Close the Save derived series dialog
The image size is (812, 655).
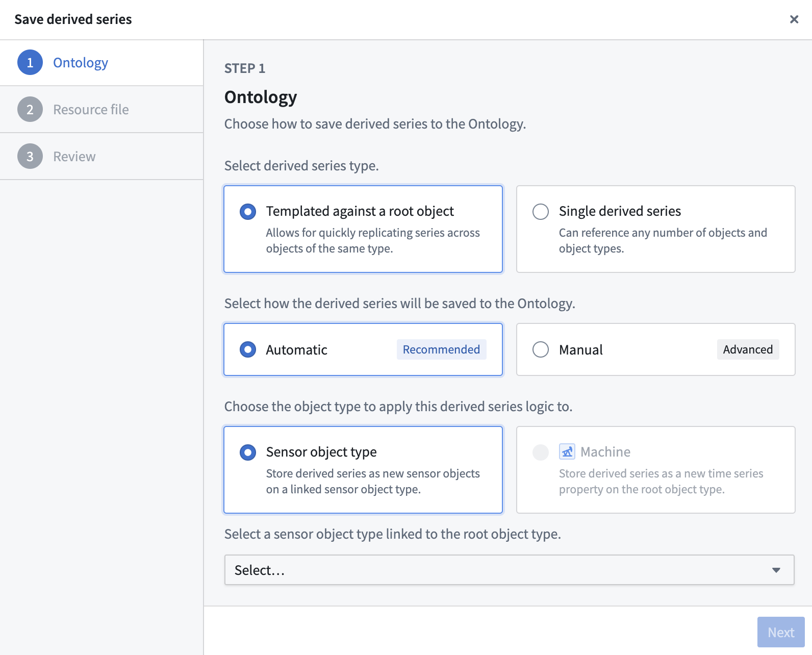coord(794,19)
